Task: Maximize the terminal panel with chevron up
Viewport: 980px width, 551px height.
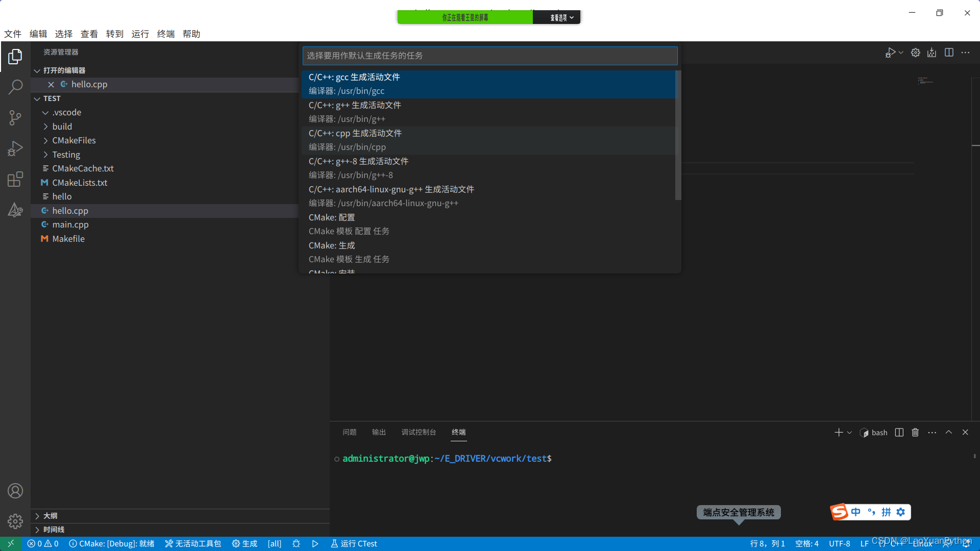Action: pyautogui.click(x=949, y=432)
